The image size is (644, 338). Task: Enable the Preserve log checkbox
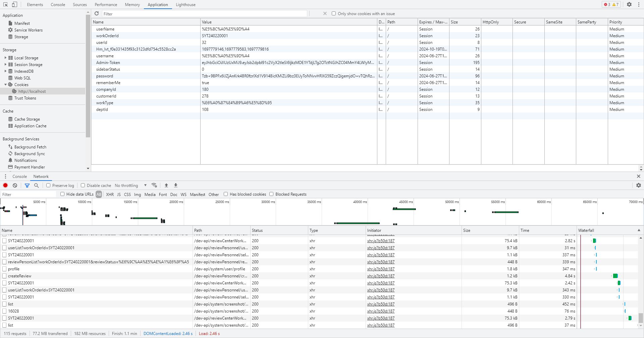(x=48, y=185)
